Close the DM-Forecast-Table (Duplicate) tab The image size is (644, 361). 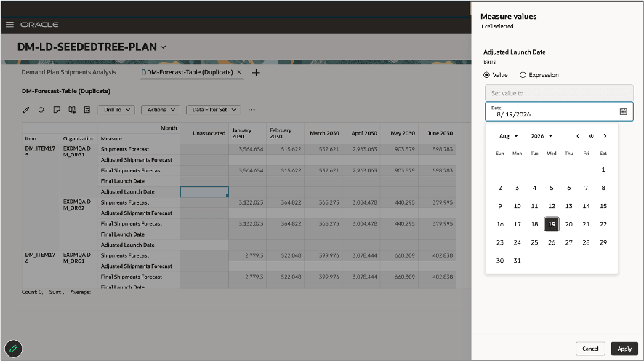[239, 72]
